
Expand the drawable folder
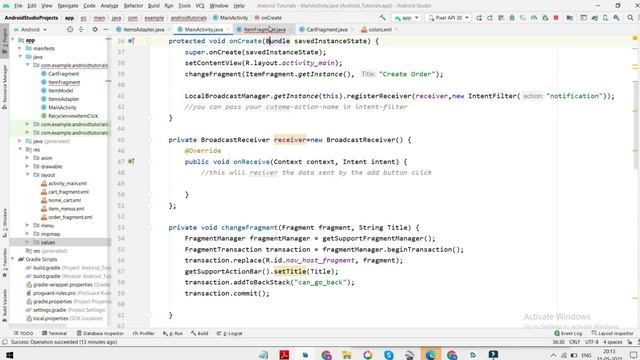[27, 166]
